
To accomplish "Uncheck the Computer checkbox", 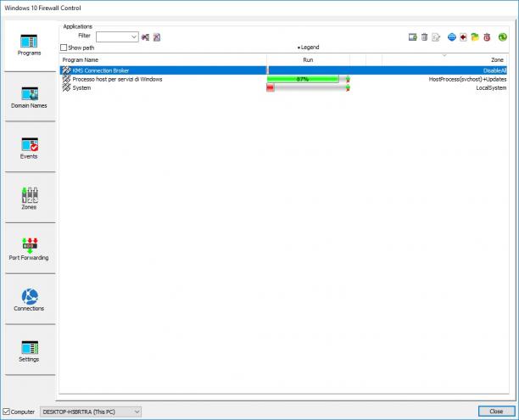I will (x=6, y=412).
